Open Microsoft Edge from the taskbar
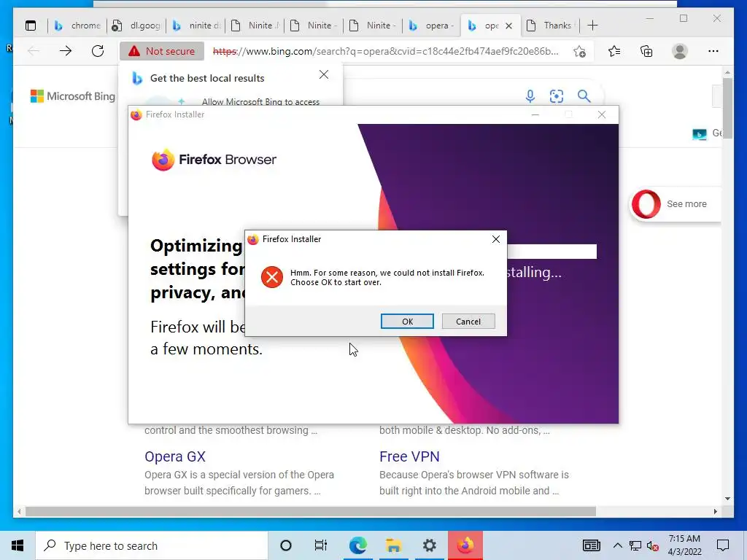Screen dimensions: 747x560 [x=357, y=545]
